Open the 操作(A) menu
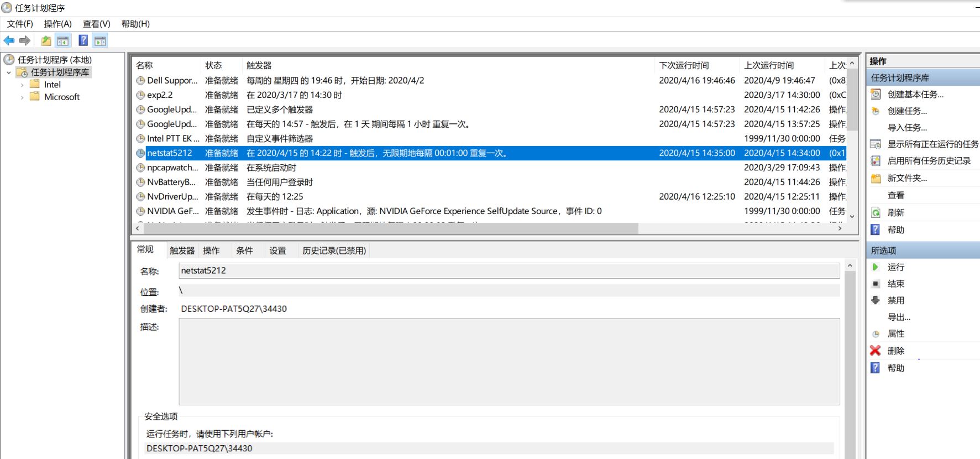 click(58, 24)
